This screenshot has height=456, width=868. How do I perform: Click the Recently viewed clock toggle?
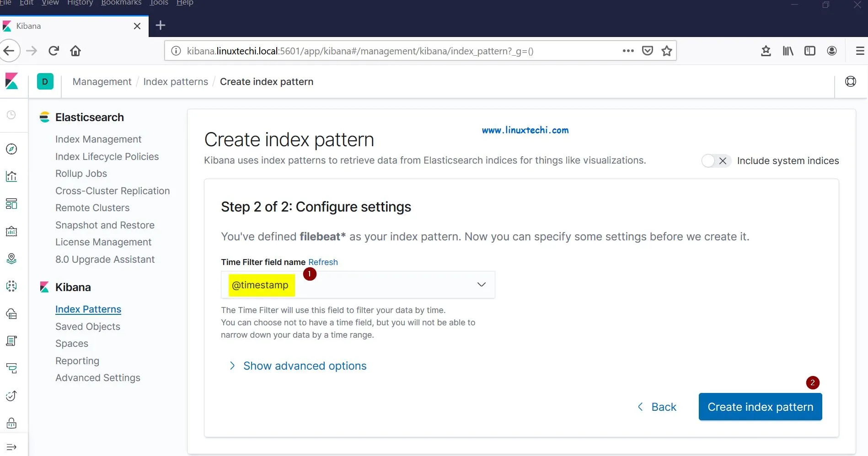(x=11, y=115)
